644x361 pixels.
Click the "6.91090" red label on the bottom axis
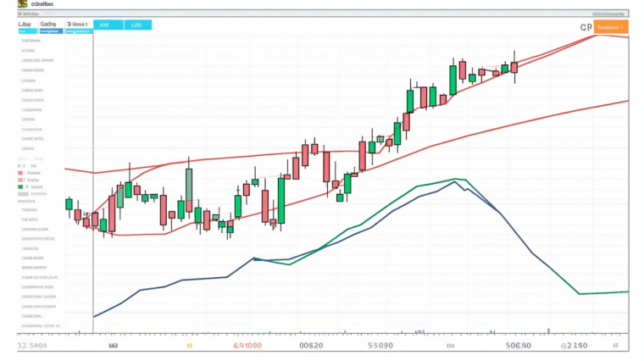248,346
